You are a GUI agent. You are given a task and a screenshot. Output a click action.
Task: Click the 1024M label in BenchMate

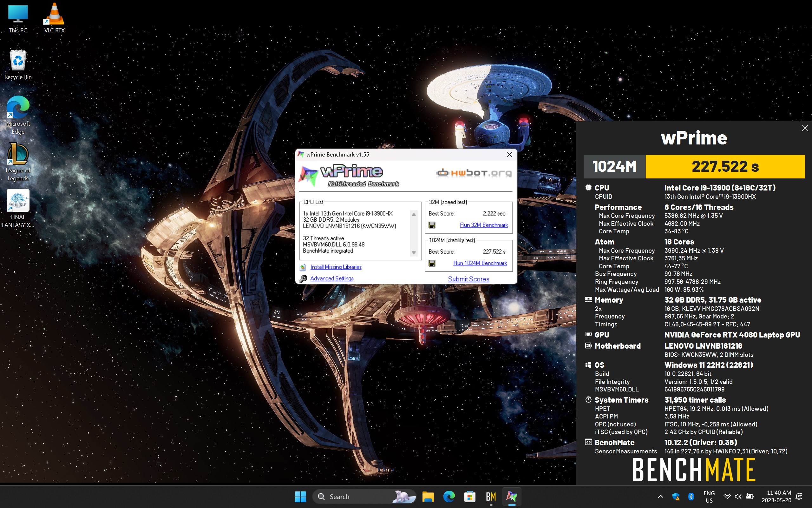click(614, 167)
